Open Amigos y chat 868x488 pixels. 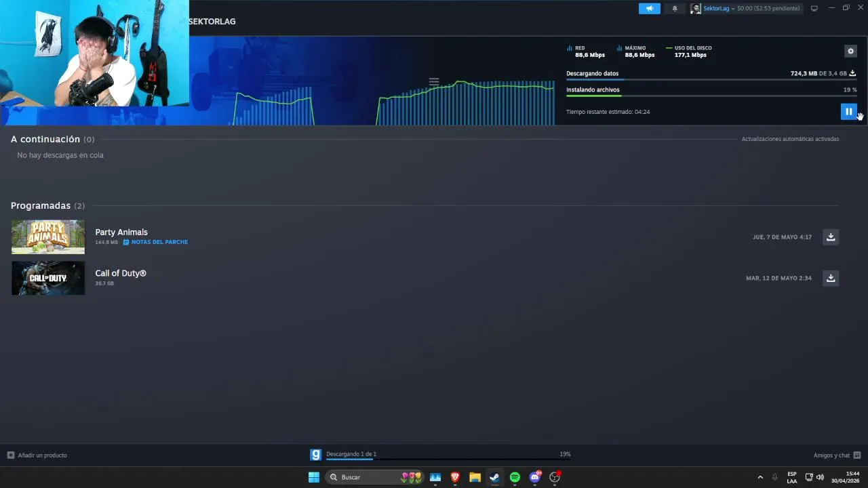(831, 455)
